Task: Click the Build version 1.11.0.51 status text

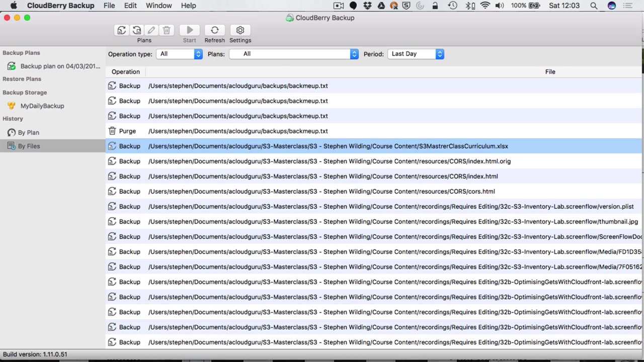Action: coord(35,354)
